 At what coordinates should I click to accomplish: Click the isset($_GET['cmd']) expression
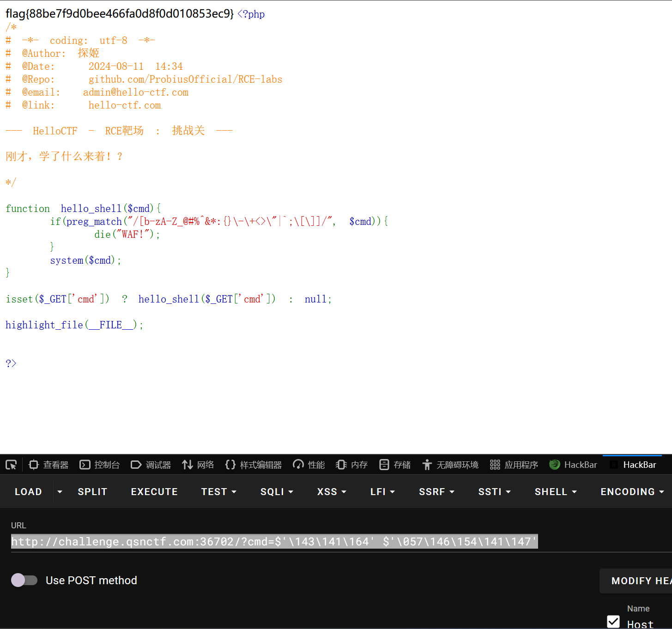click(58, 299)
